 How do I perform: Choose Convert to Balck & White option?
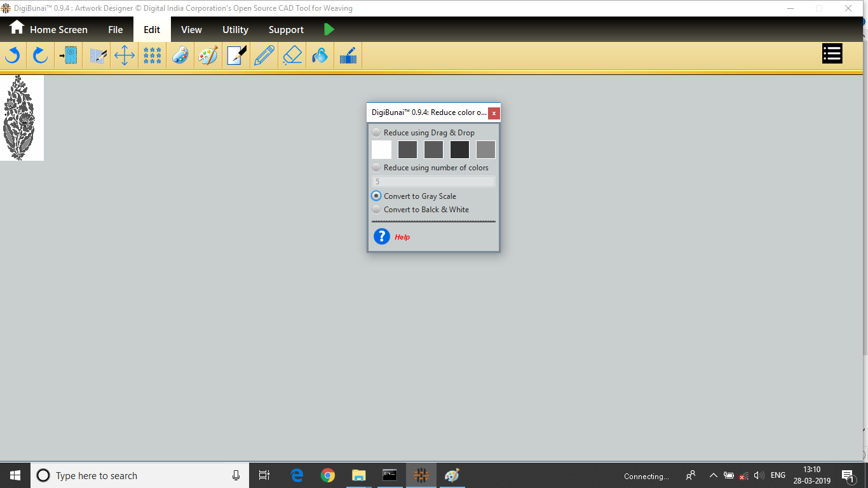377,210
